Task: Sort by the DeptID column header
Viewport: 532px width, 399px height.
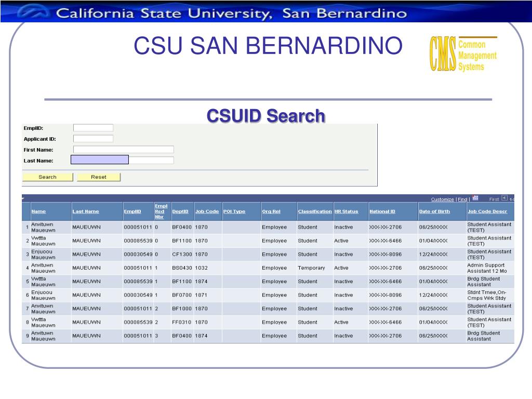Action: 180,211
